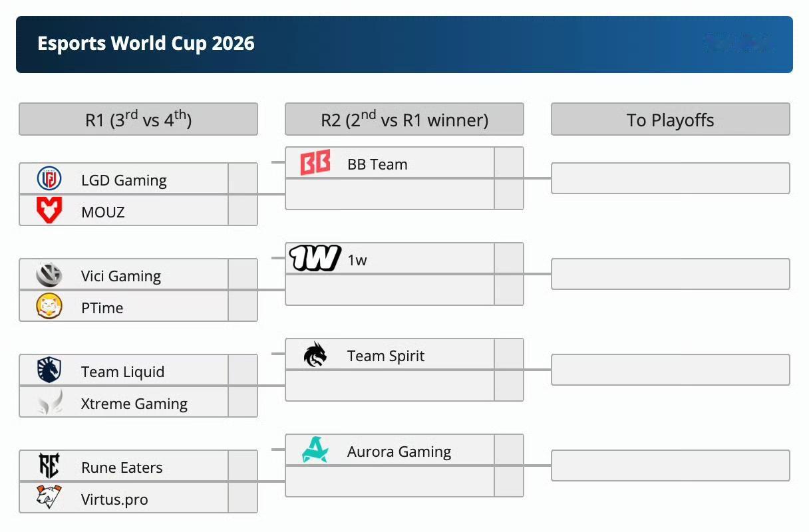The width and height of the screenshot is (809, 532).
Task: Click the LGD Gaming team logo
Action: [49, 180]
